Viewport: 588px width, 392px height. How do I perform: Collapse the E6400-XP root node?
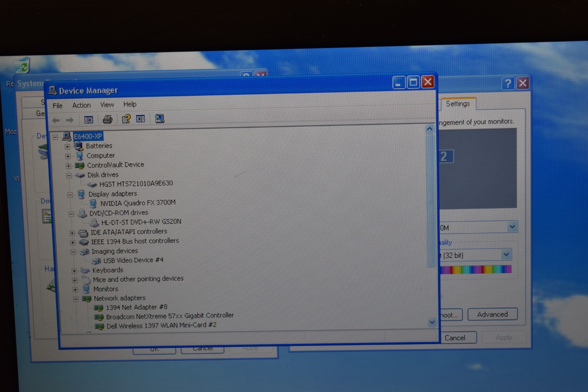point(55,137)
